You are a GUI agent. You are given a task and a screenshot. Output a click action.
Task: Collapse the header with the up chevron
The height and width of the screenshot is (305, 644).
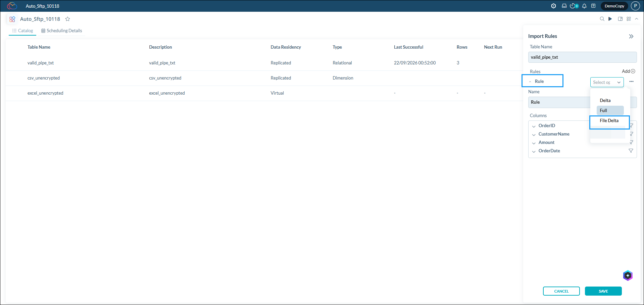click(x=637, y=19)
